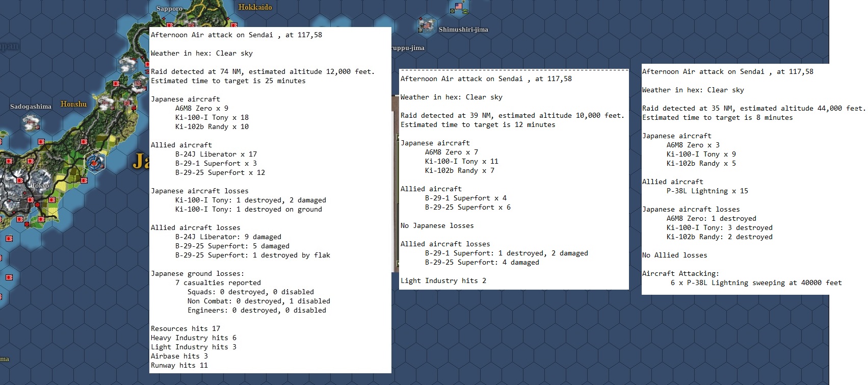Select line 'Raid detected at 39 NM'

[512, 116]
